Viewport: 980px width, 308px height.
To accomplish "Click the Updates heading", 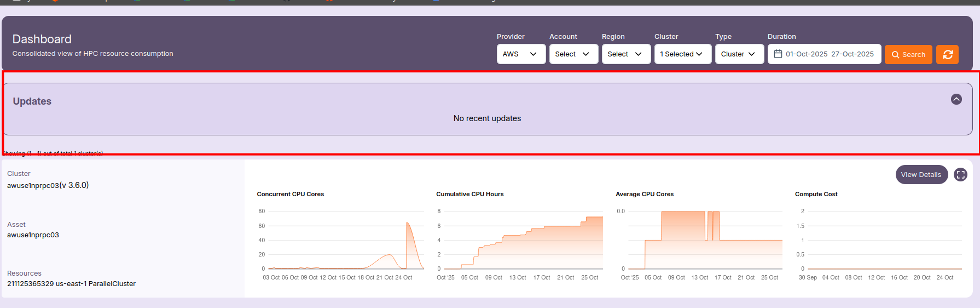I will (x=32, y=101).
